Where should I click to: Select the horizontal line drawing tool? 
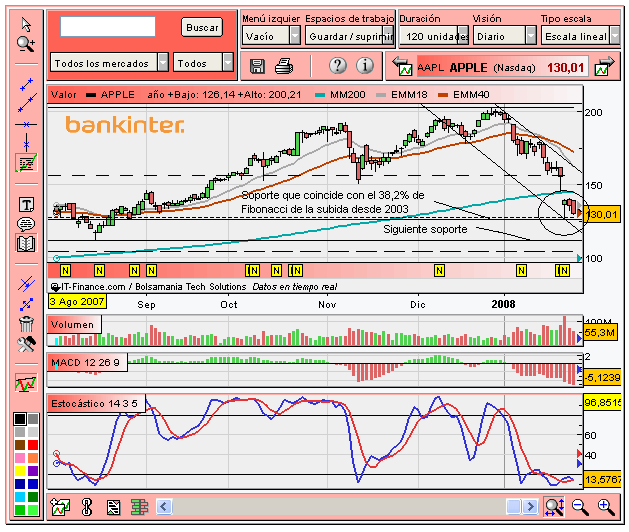(x=26, y=124)
